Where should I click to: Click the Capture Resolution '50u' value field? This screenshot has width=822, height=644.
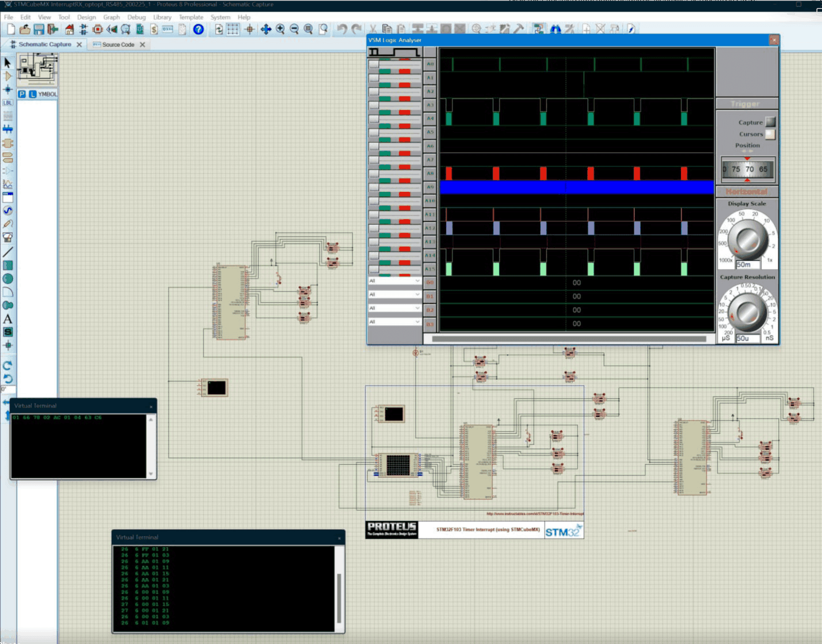coord(748,338)
